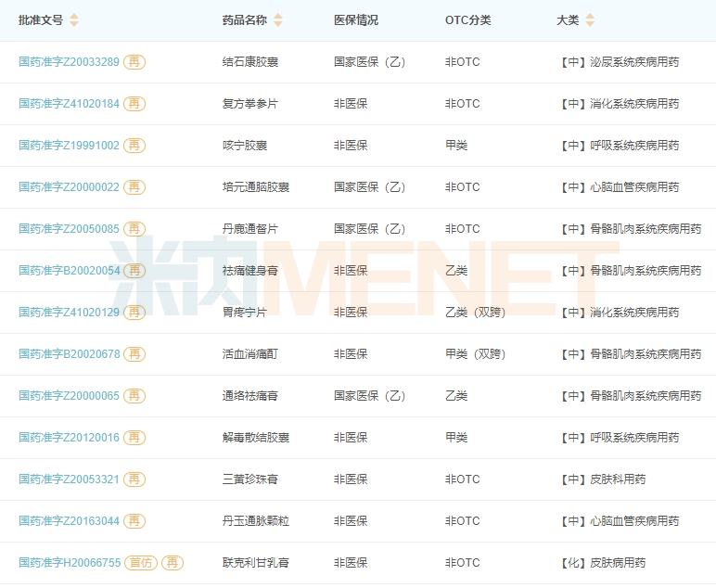Screen dimensions: 716x588
Task: Click 国家医保（乙）in 结石康胶囊 row
Action: point(370,61)
